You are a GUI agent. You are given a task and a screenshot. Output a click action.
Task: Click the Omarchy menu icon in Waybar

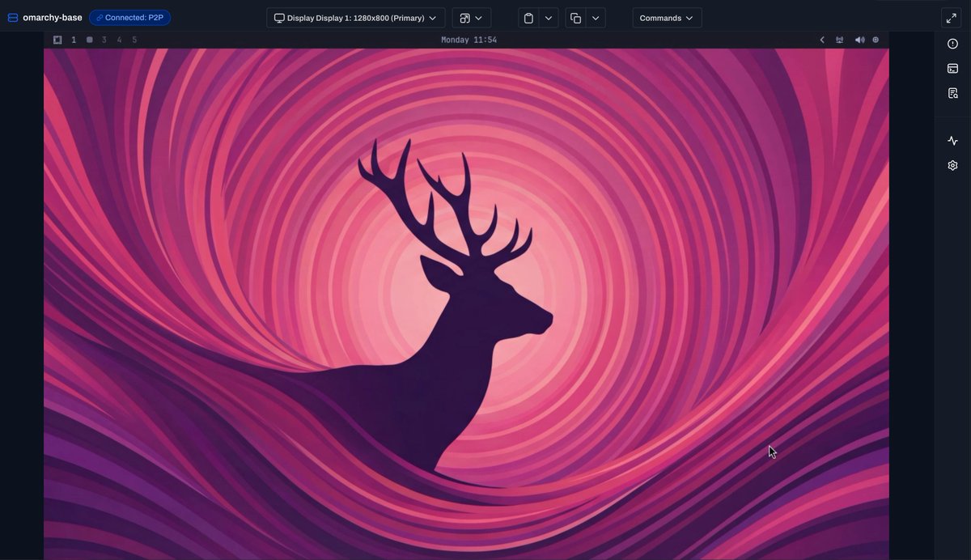(x=57, y=40)
